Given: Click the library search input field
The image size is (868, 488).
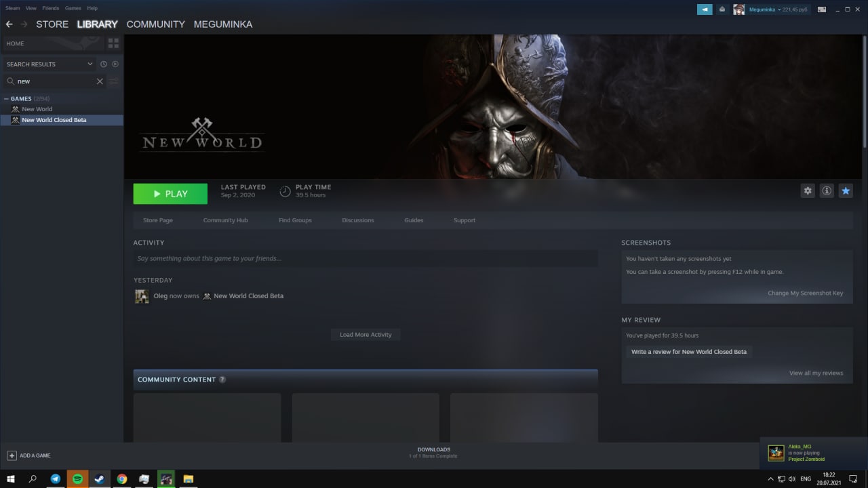Looking at the screenshot, I should (x=55, y=81).
